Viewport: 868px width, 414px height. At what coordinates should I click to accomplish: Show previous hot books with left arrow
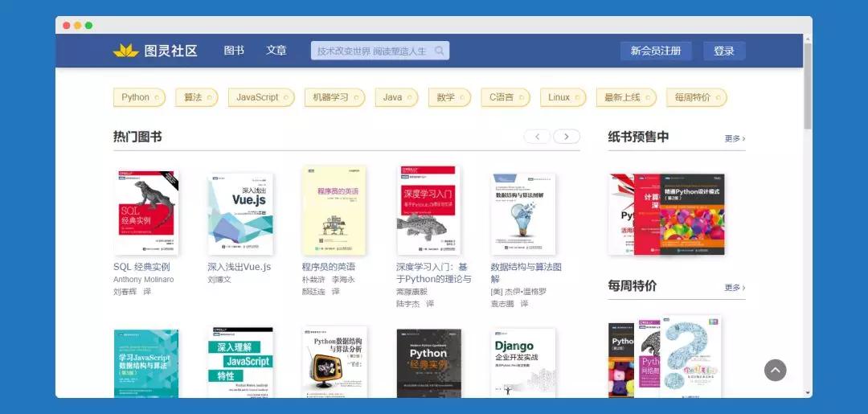click(x=537, y=137)
